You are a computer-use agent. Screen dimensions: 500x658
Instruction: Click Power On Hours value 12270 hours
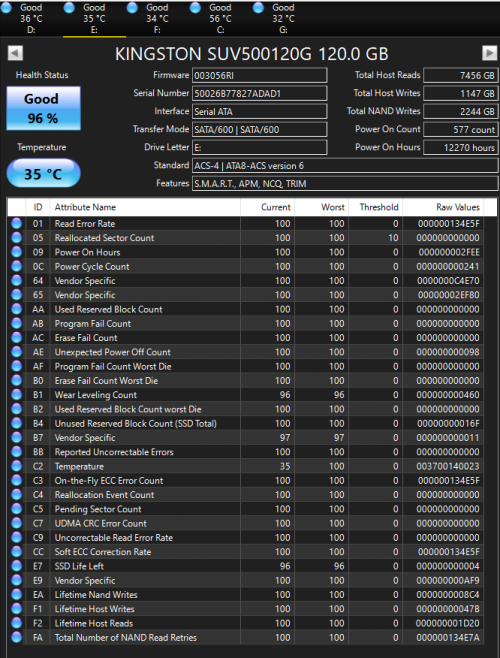[x=461, y=147]
